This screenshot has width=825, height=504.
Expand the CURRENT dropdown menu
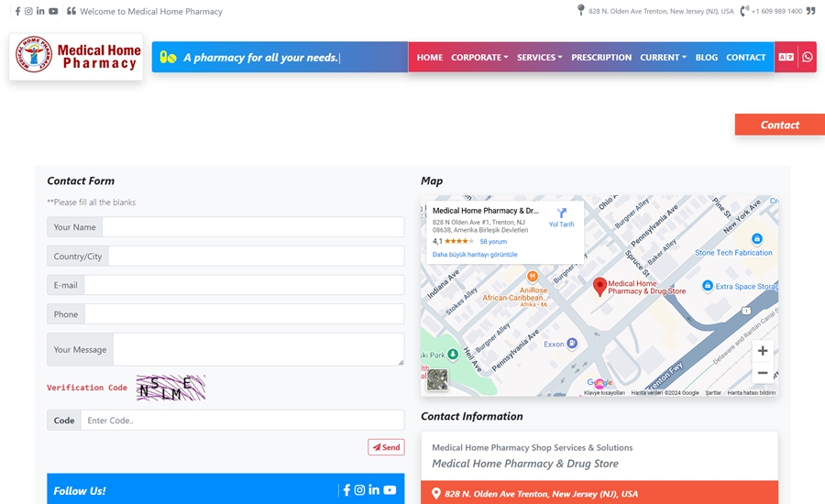(x=663, y=57)
